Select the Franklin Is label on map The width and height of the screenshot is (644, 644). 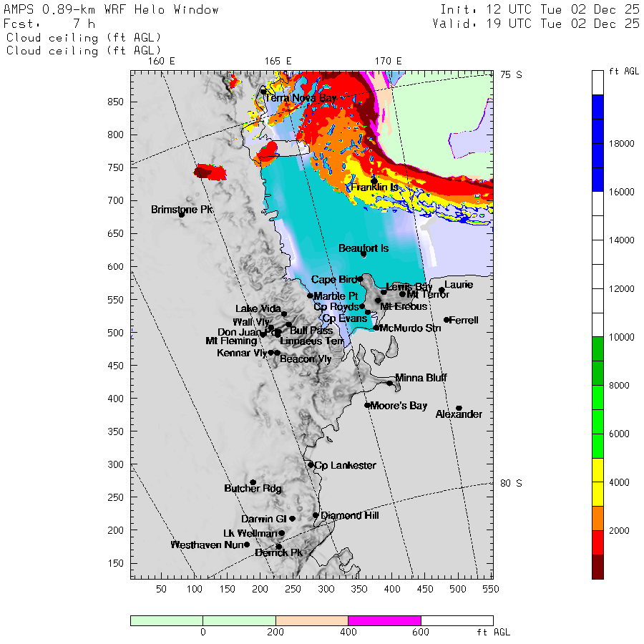click(374, 187)
